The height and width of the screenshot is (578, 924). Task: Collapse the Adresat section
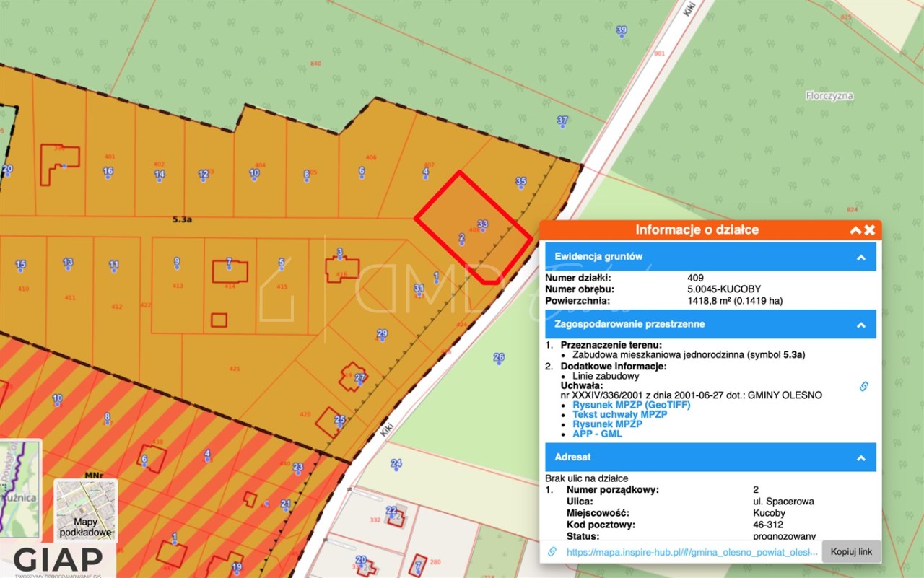(860, 457)
